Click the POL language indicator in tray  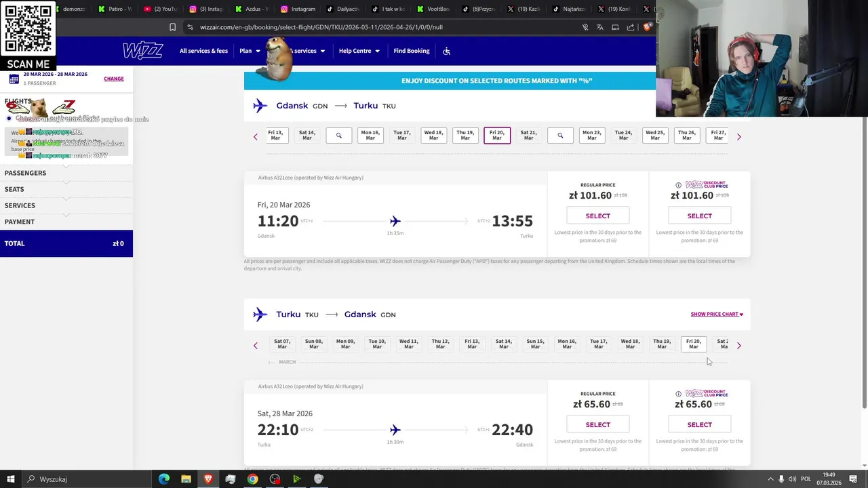[806, 479]
